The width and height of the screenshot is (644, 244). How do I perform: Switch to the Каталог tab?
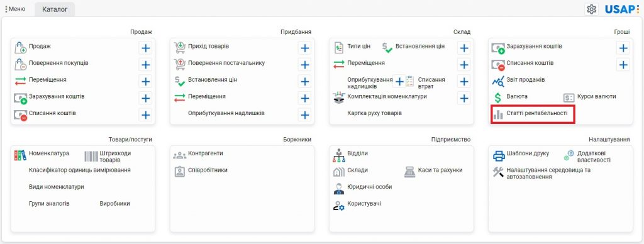click(x=55, y=9)
